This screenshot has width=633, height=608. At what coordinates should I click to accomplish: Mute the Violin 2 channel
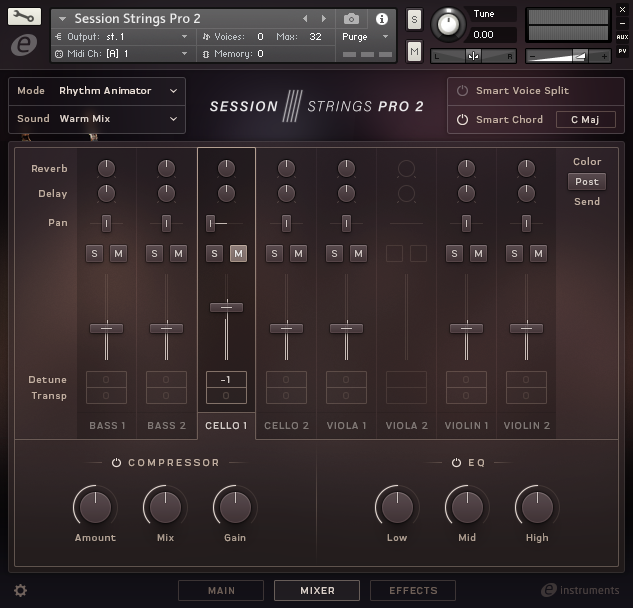(538, 254)
